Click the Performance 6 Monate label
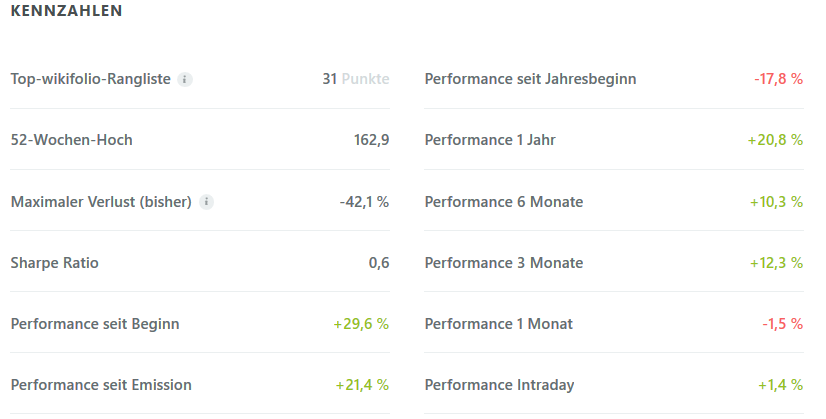This screenshot has height=419, width=826. 504,202
